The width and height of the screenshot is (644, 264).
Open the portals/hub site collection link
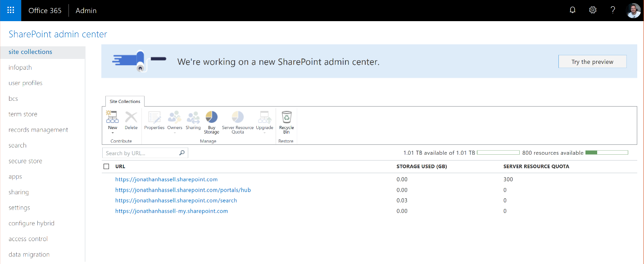183,190
